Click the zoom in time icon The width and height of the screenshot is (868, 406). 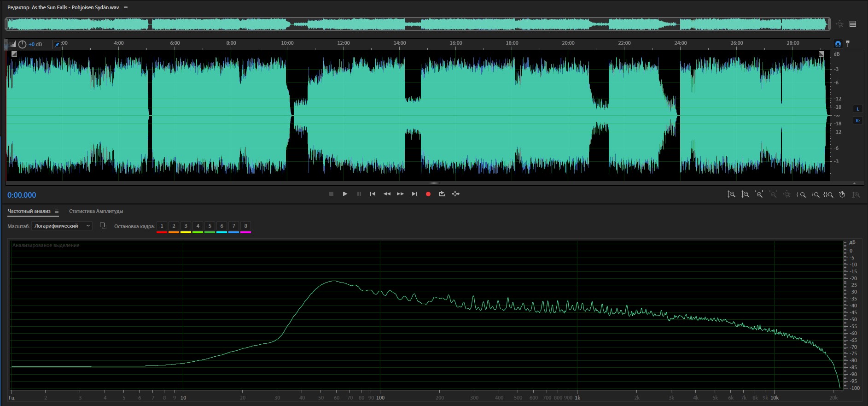click(x=759, y=194)
